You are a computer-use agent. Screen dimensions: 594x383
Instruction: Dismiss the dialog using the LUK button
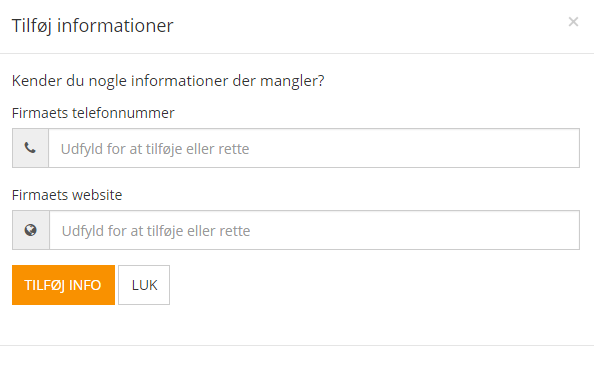(144, 285)
